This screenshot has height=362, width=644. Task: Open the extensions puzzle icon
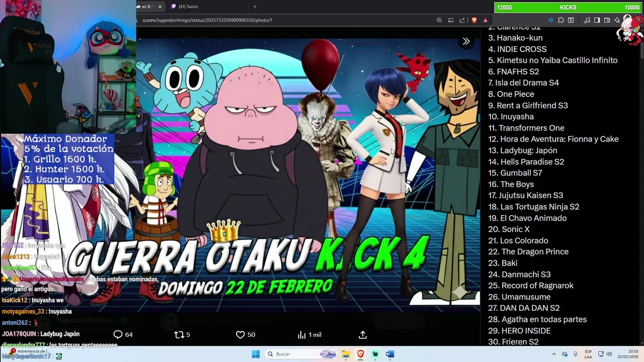tap(561, 20)
